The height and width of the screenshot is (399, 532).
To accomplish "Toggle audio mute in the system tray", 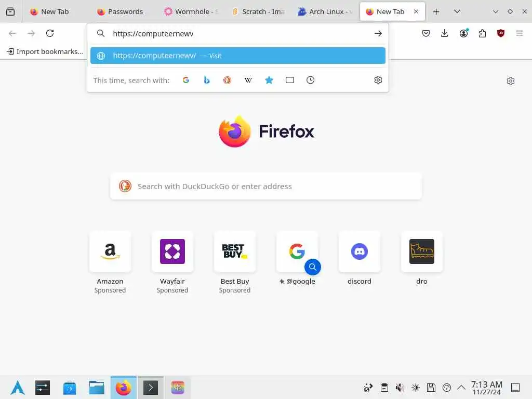I will click(x=400, y=388).
